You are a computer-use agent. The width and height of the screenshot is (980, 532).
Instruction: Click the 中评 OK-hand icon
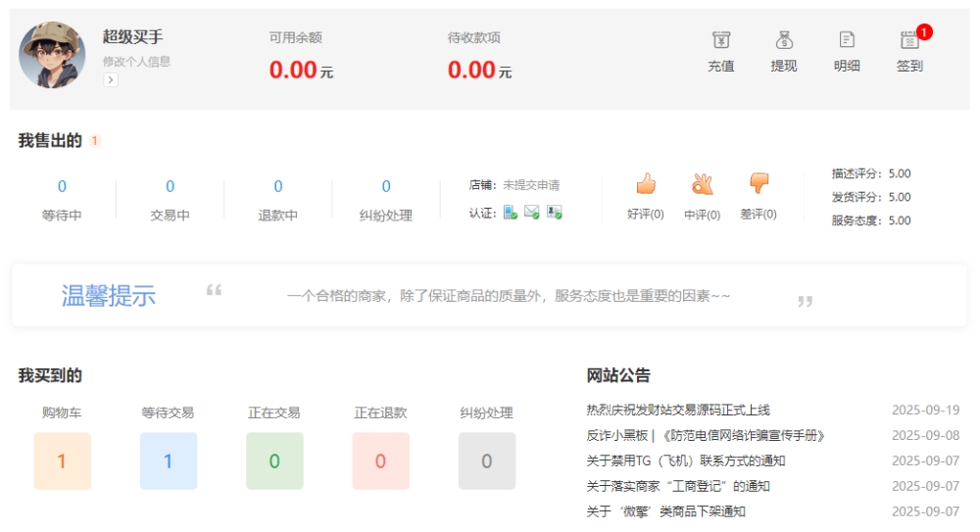[703, 184]
